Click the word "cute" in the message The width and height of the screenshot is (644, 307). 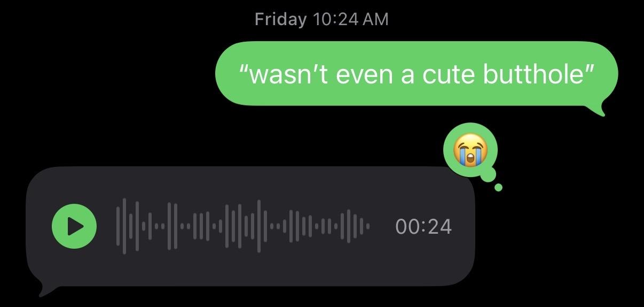[449, 74]
